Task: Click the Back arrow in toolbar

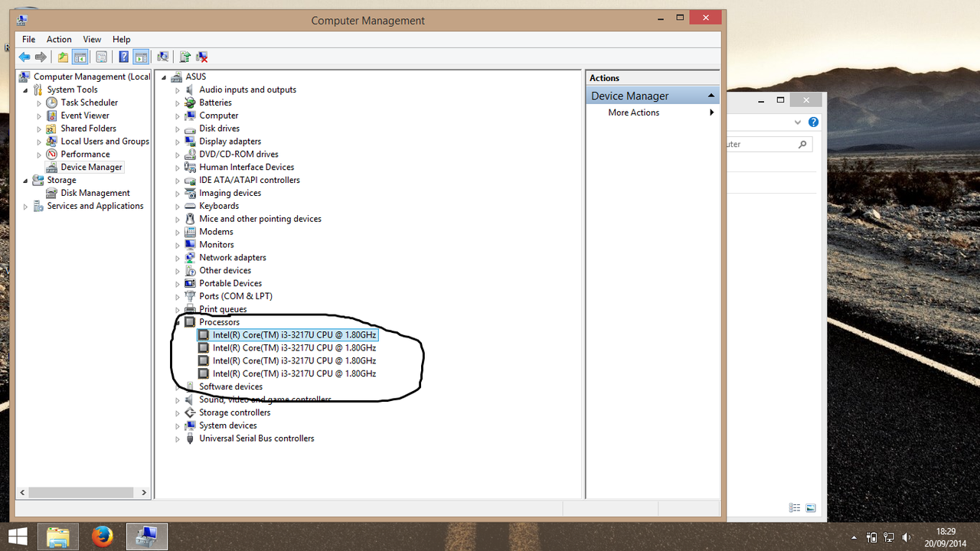Action: pos(24,57)
